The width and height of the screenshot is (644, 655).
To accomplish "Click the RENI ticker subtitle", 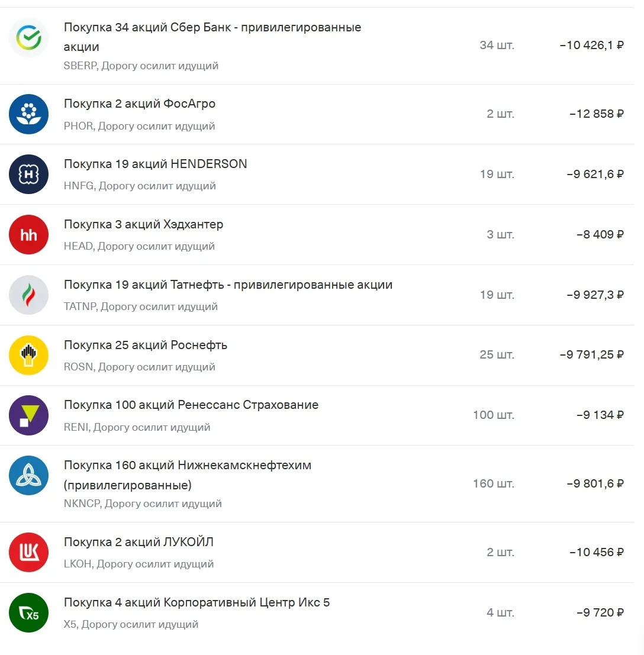I will (x=137, y=427).
